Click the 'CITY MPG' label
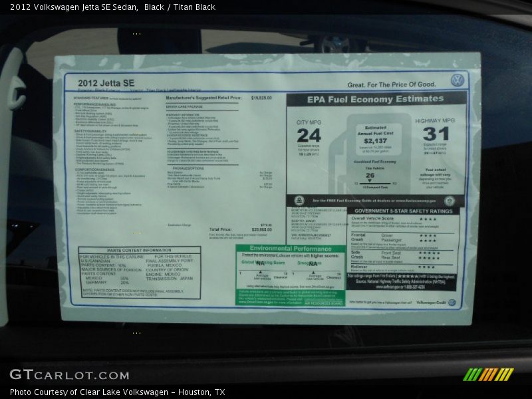This screenshot has width=532, height=399. coord(309,122)
